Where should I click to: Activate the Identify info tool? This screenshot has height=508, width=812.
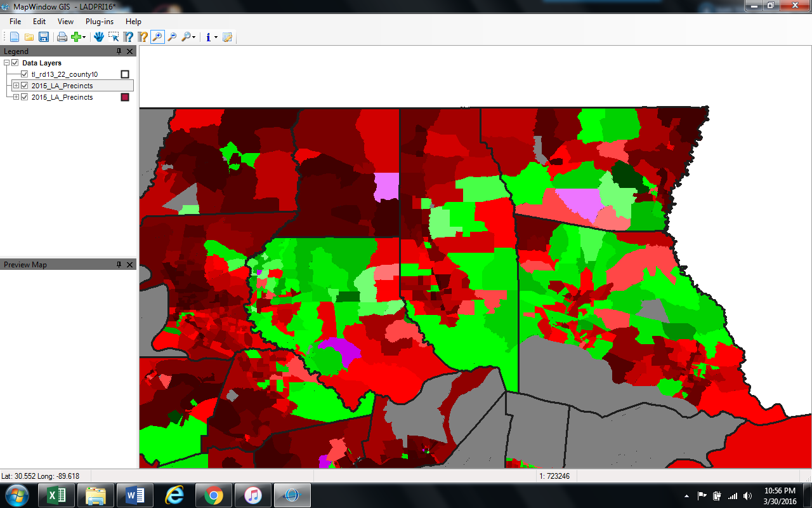tap(208, 37)
